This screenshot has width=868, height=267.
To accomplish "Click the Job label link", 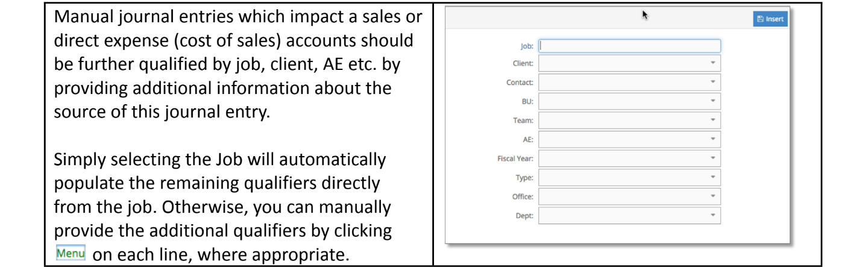I will click(x=526, y=46).
